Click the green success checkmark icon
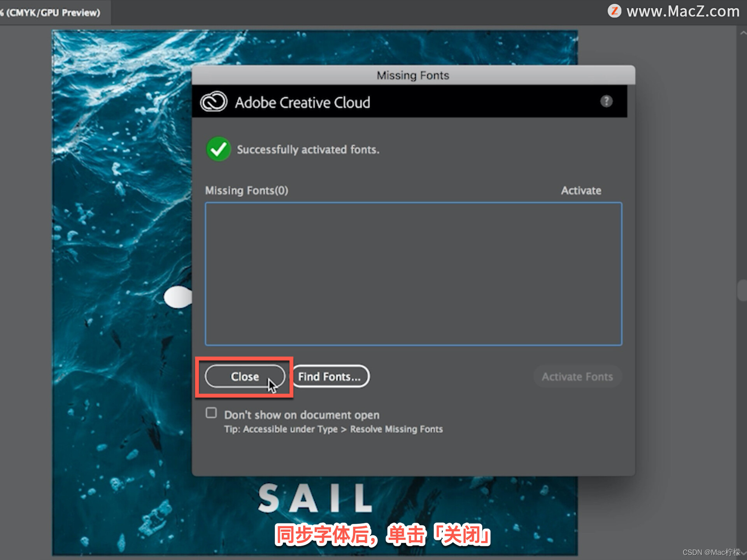This screenshot has width=747, height=560. [218, 149]
